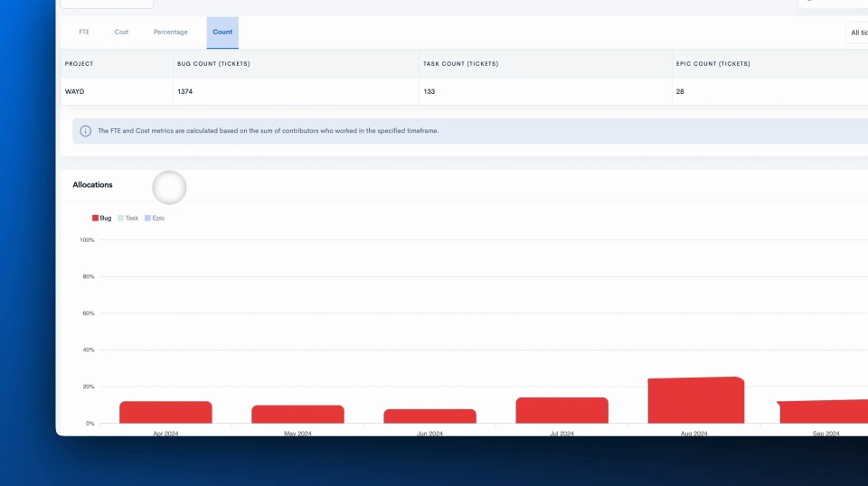Switch to the Cost tab

[121, 32]
